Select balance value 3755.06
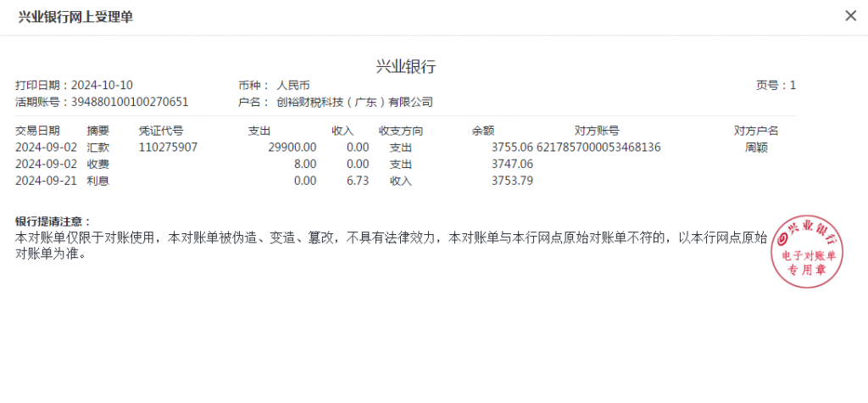The height and width of the screenshot is (403, 868). coord(512,148)
